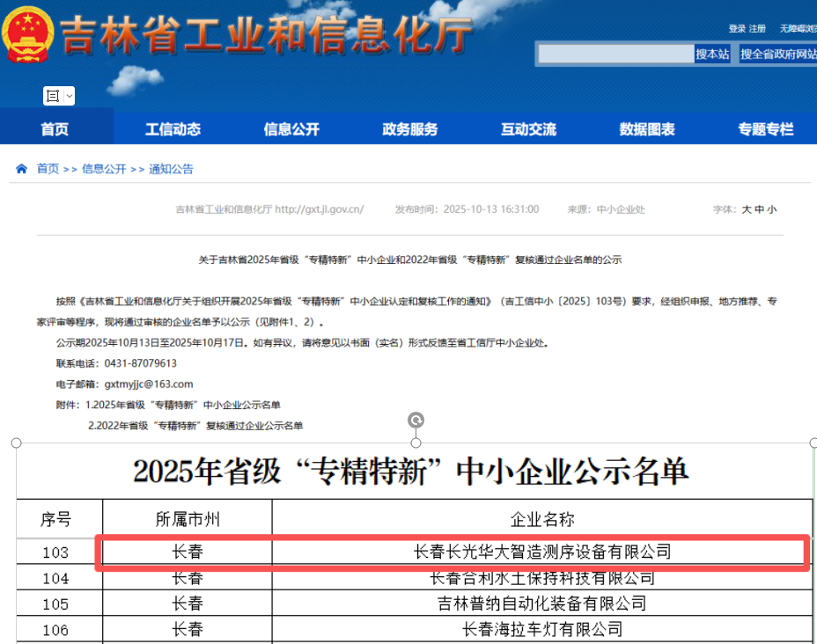Screen dimensions: 817x644
Task: Click the top-left corner resize handle
Action: tap(16, 443)
